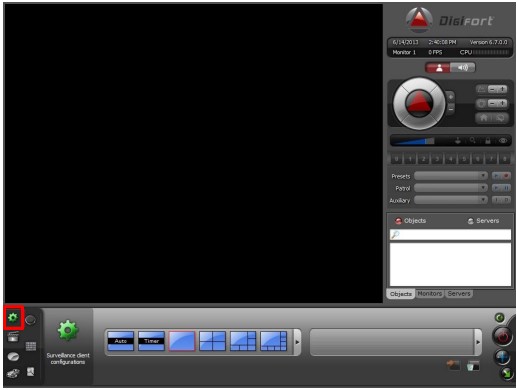517x390 pixels.
Task: Adjust the blue PTZ speed slider
Action: pyautogui.click(x=414, y=141)
